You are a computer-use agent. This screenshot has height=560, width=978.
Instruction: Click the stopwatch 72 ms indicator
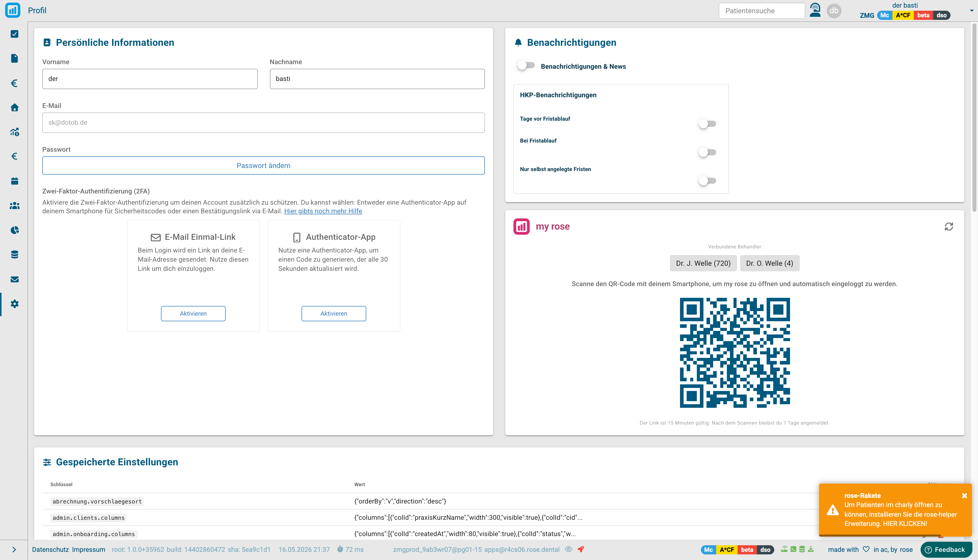350,550
